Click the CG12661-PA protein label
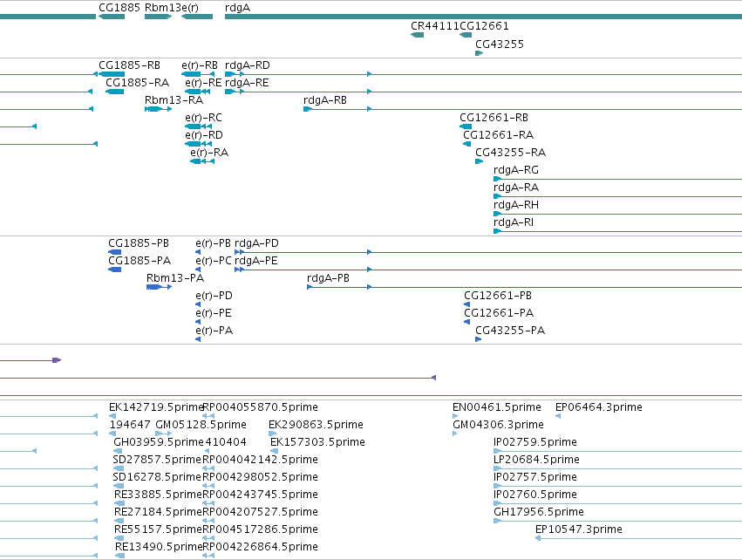742x560 pixels. (x=499, y=313)
